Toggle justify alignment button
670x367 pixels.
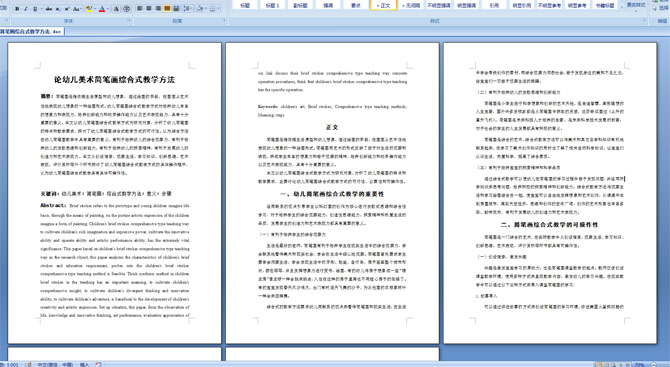(167, 9)
